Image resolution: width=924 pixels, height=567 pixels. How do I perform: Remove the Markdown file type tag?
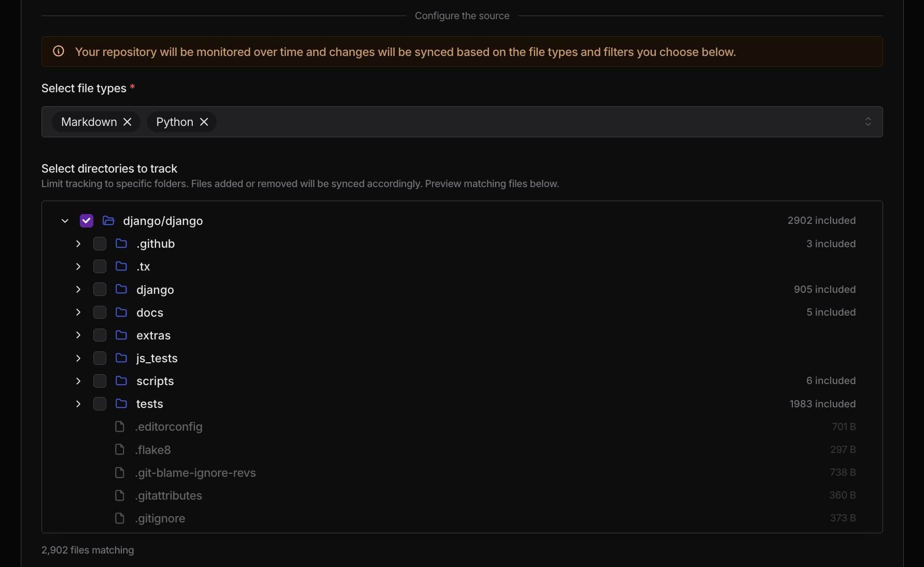[x=128, y=122]
